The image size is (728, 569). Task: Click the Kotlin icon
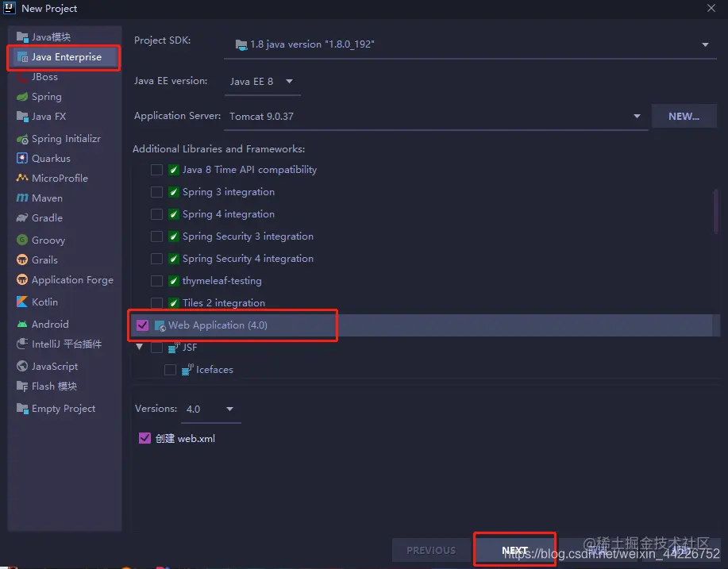22,302
